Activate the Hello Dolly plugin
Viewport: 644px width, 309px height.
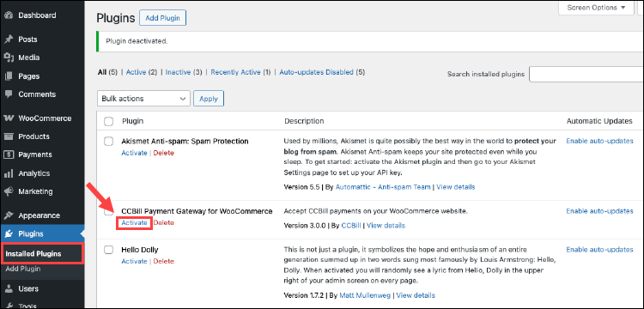[134, 262]
